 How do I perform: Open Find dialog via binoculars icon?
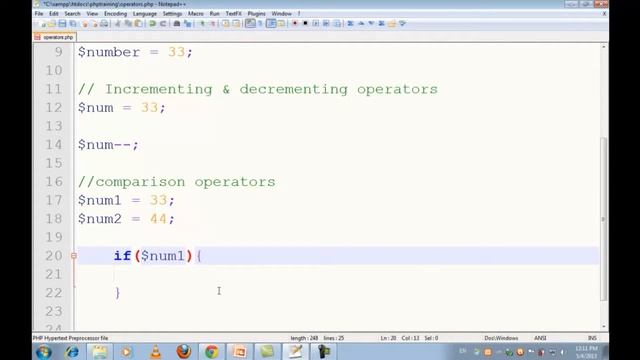point(177,24)
